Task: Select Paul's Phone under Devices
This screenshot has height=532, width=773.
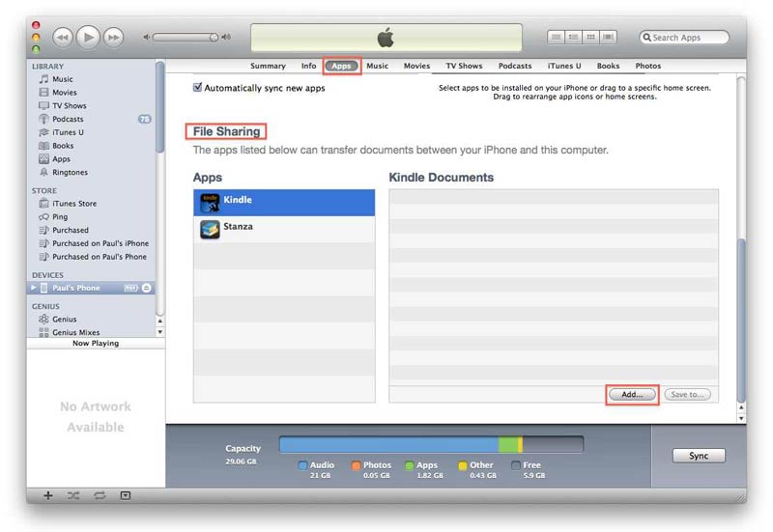Action: (91, 288)
